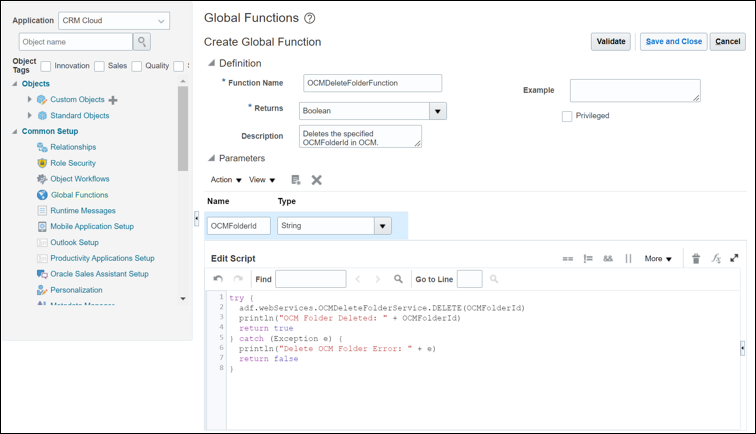Click the navigation tree scroll down arrow
The height and width of the screenshot is (434, 756).
[183, 298]
